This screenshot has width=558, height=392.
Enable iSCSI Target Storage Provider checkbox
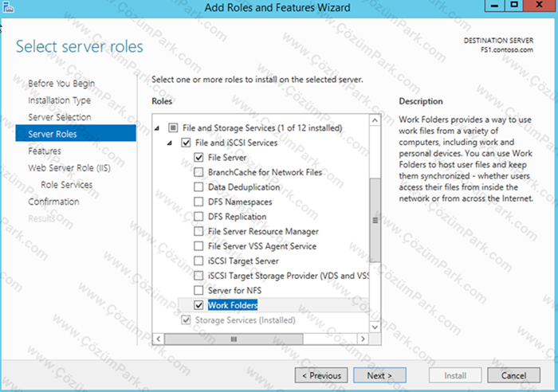pyautogui.click(x=198, y=276)
